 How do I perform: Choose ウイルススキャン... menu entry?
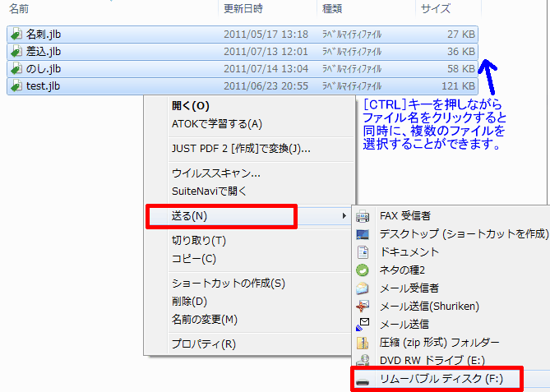pyautogui.click(x=215, y=173)
